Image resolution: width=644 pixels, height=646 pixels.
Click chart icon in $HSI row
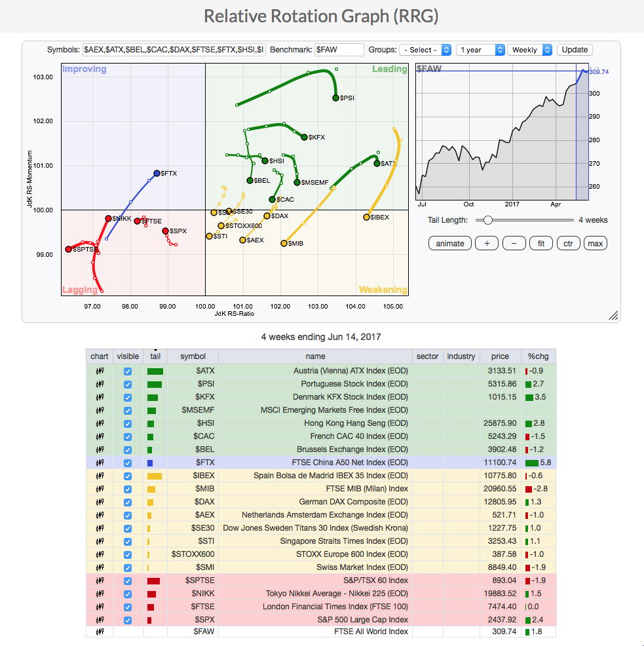100,423
